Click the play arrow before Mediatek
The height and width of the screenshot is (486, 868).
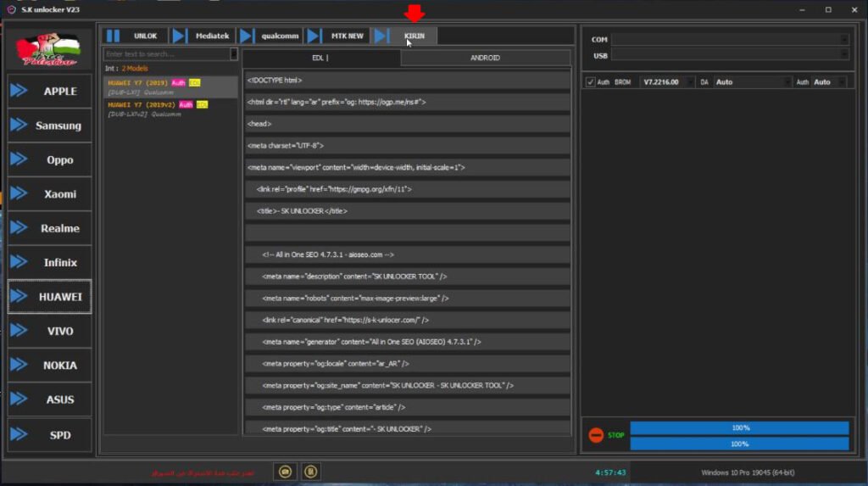(x=179, y=36)
